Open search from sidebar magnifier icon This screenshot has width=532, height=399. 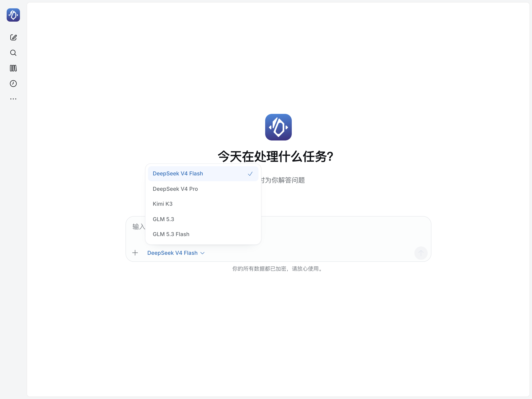(13, 53)
